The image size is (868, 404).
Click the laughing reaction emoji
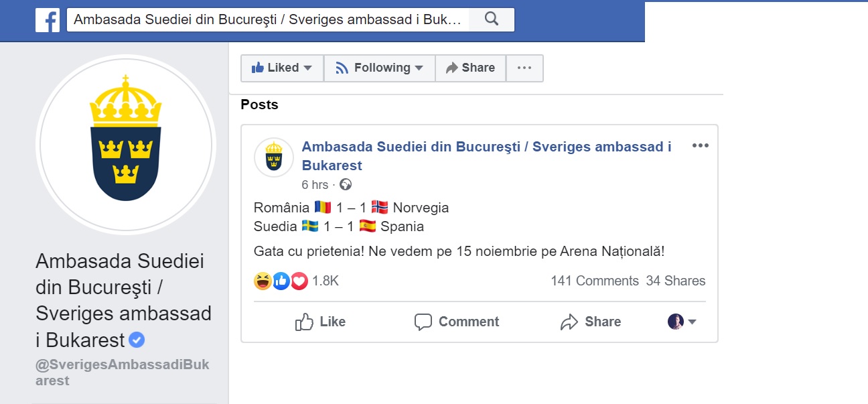263,281
